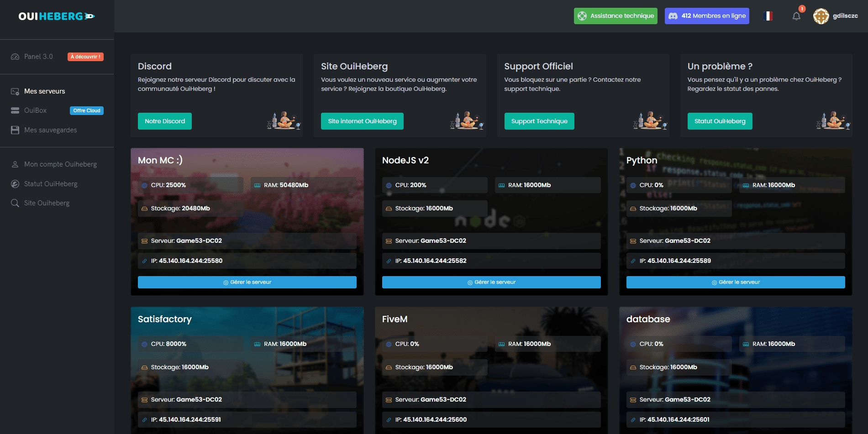Click the OuiHeberg logo

[57, 16]
